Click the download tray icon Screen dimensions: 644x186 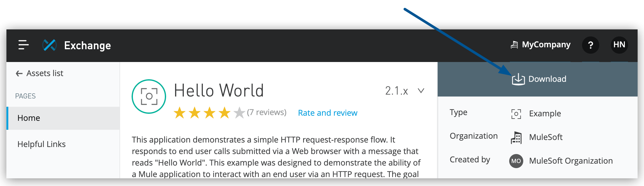click(518, 79)
